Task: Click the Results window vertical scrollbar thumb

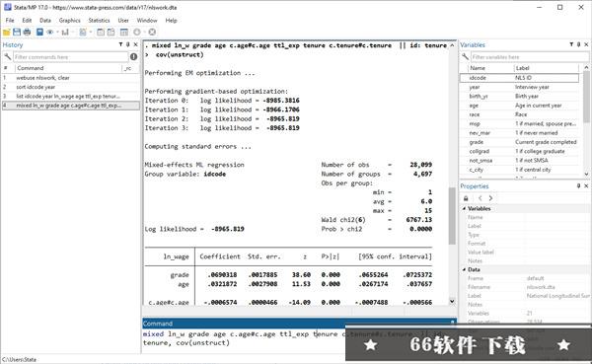Action: tap(452, 216)
